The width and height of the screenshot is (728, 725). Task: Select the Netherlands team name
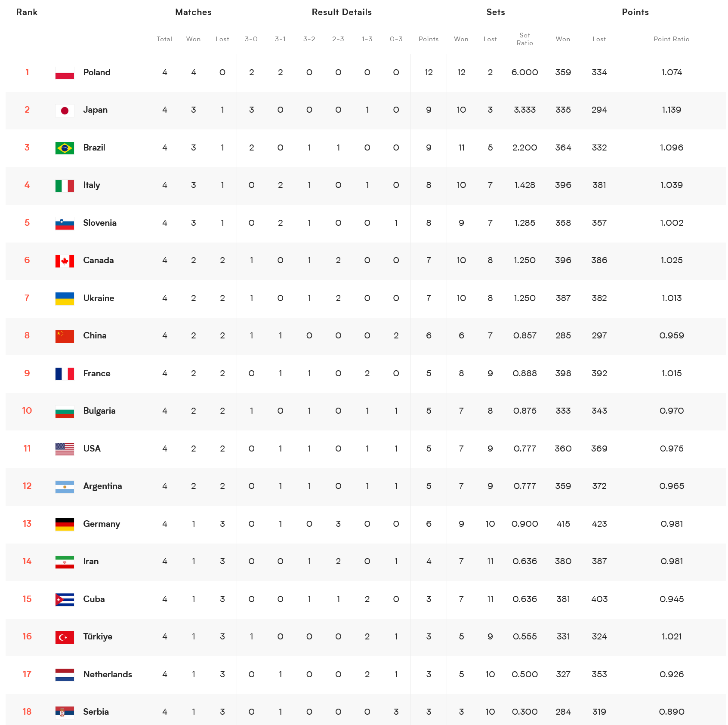[108, 674]
